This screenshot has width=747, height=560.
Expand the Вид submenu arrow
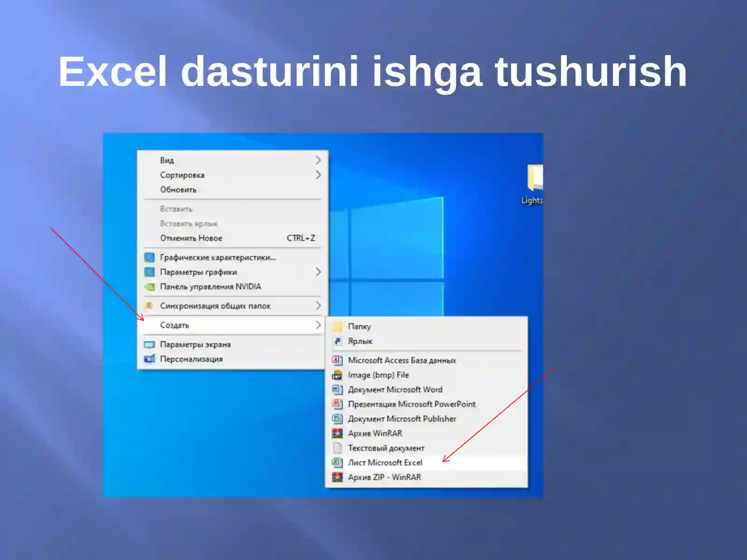coord(318,160)
